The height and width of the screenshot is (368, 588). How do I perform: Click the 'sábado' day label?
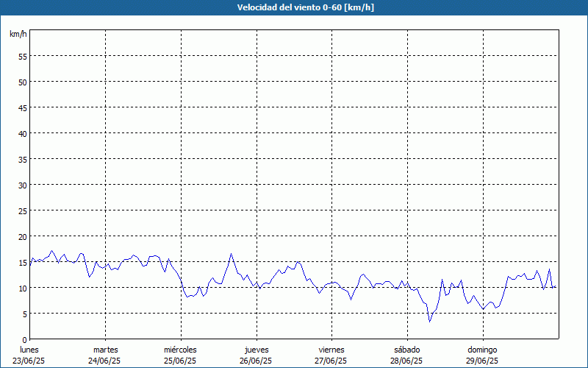[x=407, y=350]
